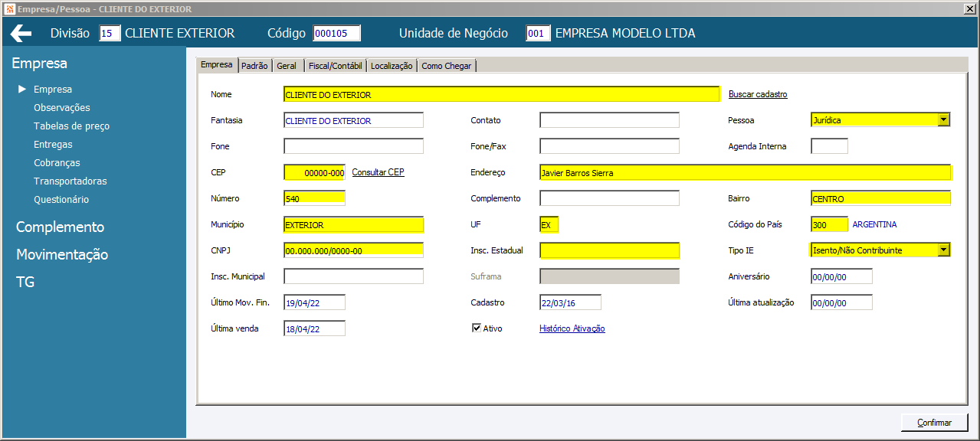Image resolution: width=980 pixels, height=441 pixels.
Task: Click CLIENTE EXTERIOR header text
Action: click(180, 34)
